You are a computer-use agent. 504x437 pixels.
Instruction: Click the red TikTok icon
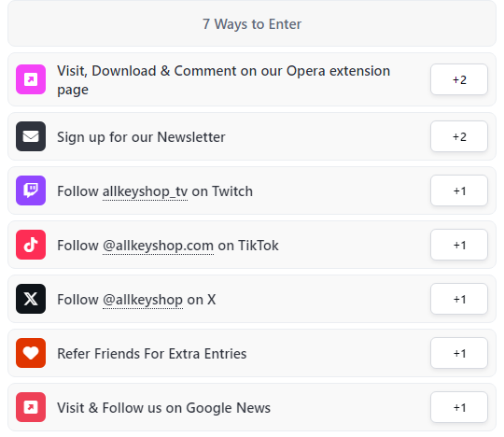coord(31,245)
